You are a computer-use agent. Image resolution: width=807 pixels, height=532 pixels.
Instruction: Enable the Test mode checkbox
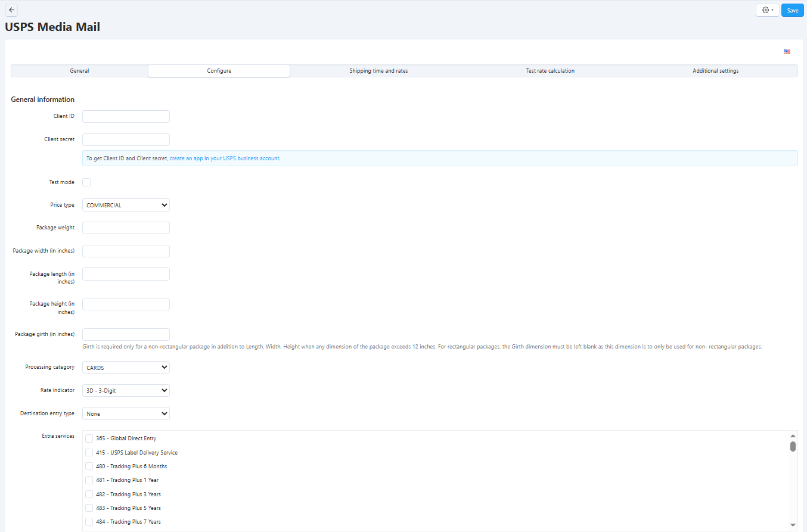[x=86, y=182]
